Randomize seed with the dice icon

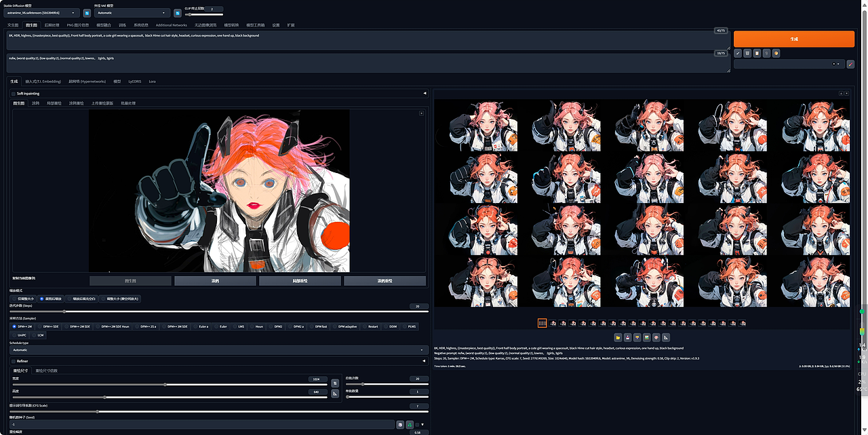point(400,424)
